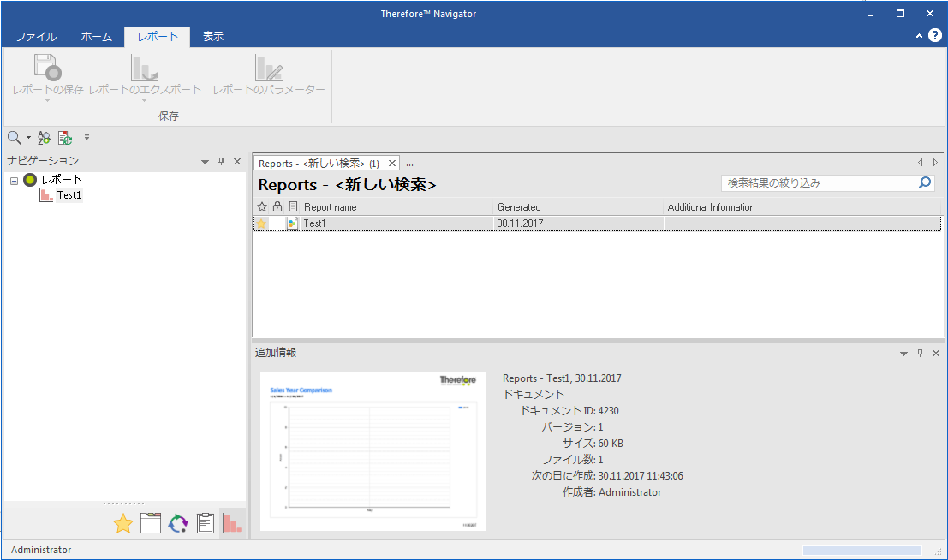948x560 pixels.
Task: Switch to the ホーム ribbon tab
Action: point(97,37)
